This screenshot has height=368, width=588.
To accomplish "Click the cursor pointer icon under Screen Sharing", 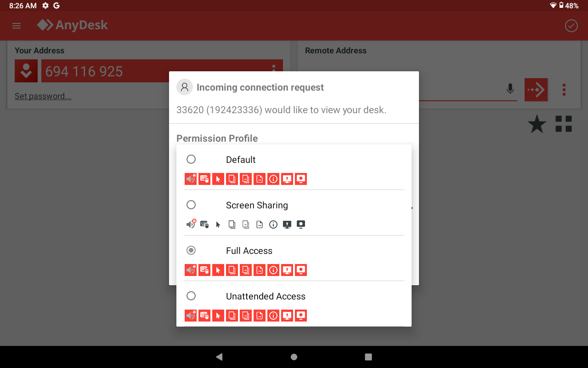I will coord(218,224).
